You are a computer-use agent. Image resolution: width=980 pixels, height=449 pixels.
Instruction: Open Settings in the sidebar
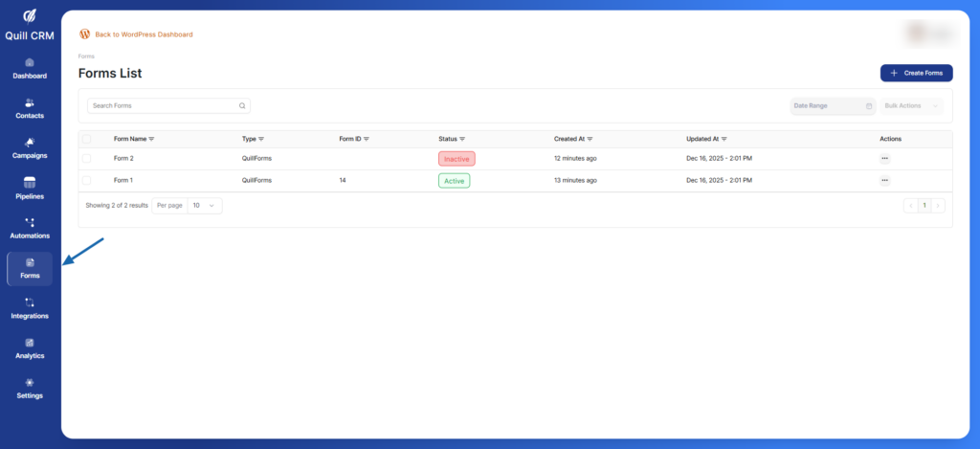tap(30, 389)
